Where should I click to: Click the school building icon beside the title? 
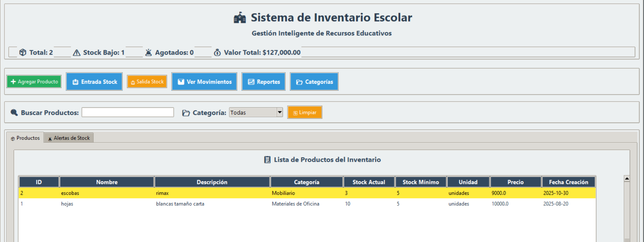click(240, 17)
